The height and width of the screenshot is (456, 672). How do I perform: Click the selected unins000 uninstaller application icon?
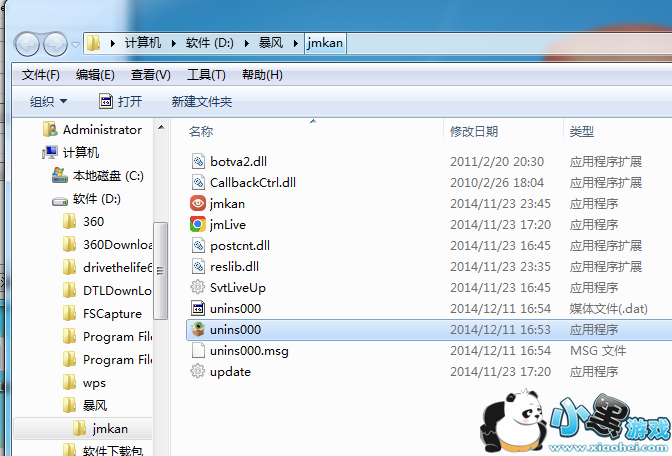point(198,329)
